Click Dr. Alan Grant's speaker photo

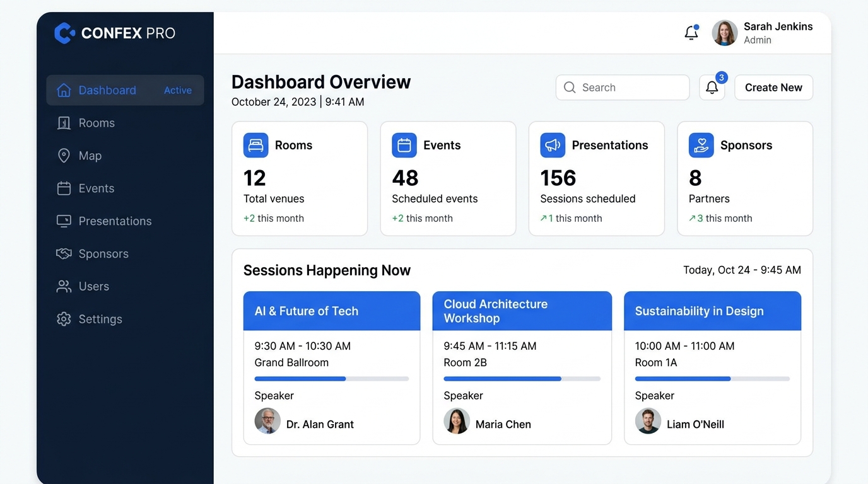click(267, 421)
